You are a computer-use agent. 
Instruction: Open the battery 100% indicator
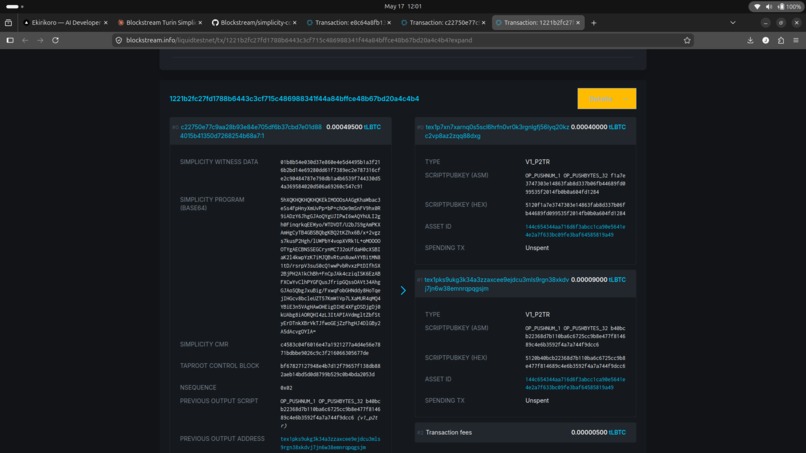click(x=789, y=7)
